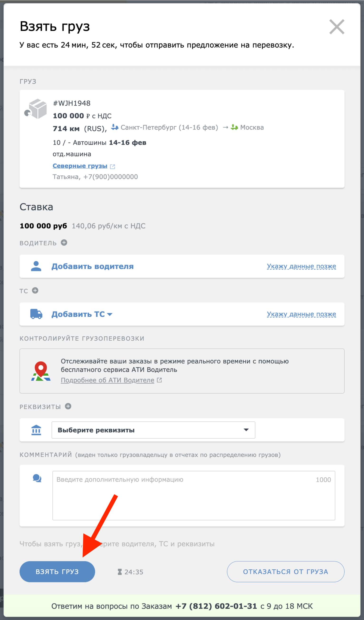Click Отказаться от груза button
The height and width of the screenshot is (620, 364).
(286, 572)
